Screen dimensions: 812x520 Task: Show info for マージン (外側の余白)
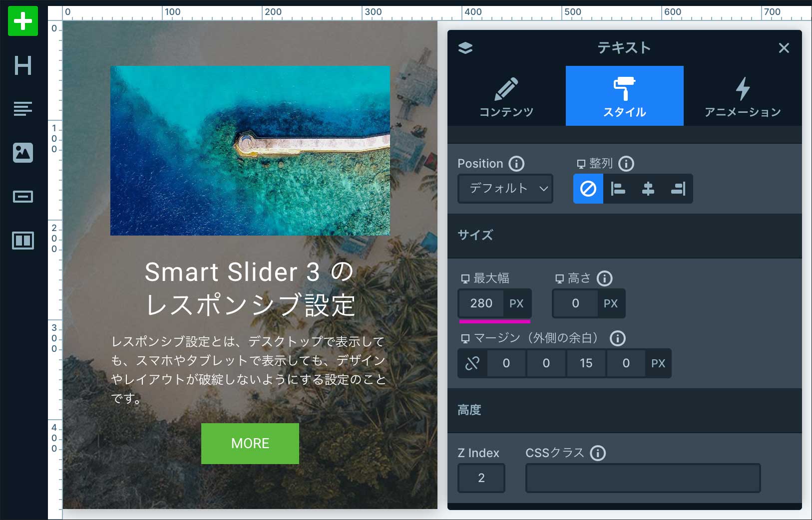618,338
